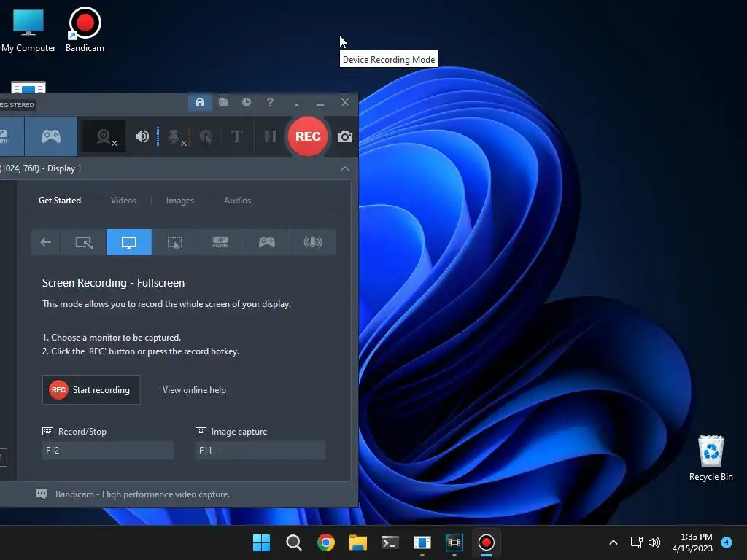The height and width of the screenshot is (560, 747).
Task: Show hidden tray icons chevron
Action: [614, 542]
